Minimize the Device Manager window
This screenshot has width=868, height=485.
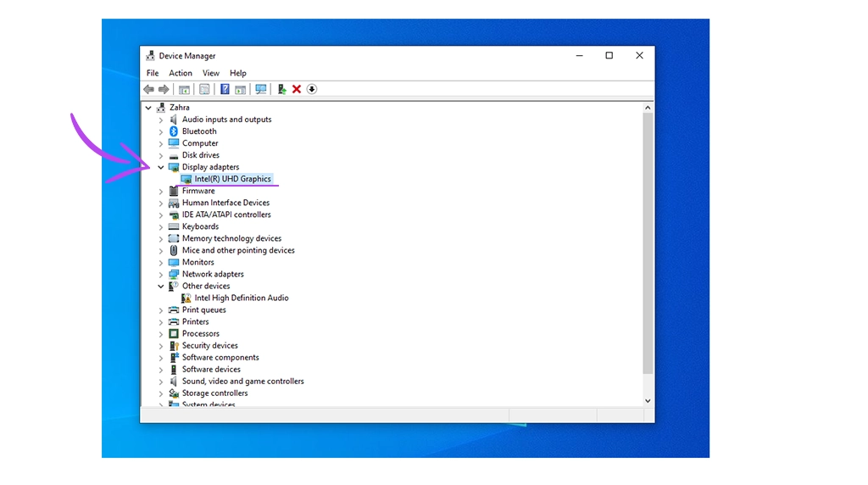point(579,56)
